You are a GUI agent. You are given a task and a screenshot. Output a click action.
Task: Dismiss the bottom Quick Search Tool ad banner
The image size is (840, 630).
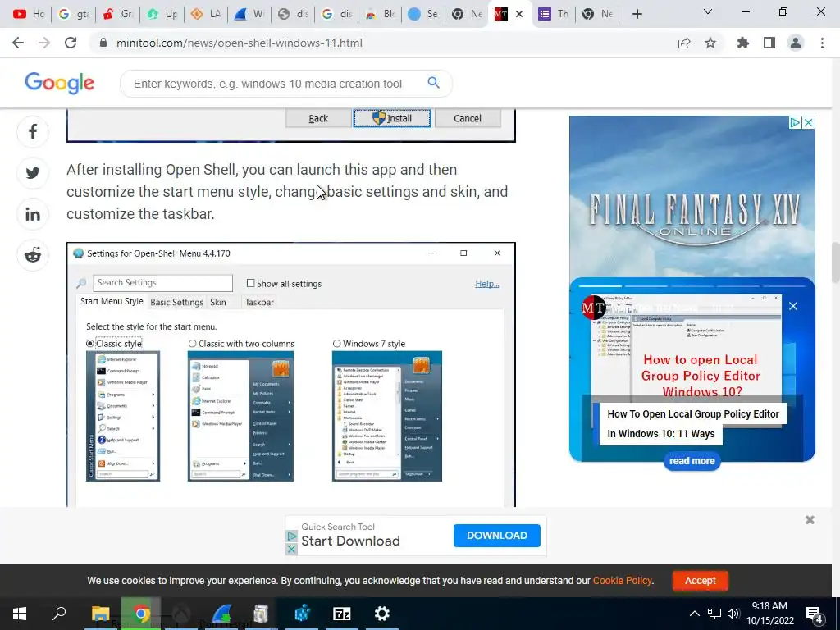tap(810, 519)
